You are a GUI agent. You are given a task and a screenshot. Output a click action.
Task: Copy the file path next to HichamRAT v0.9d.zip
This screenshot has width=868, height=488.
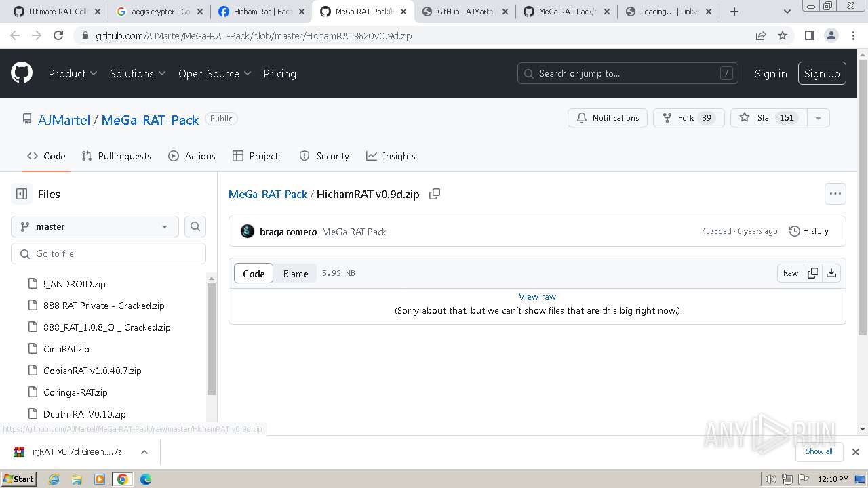point(435,194)
